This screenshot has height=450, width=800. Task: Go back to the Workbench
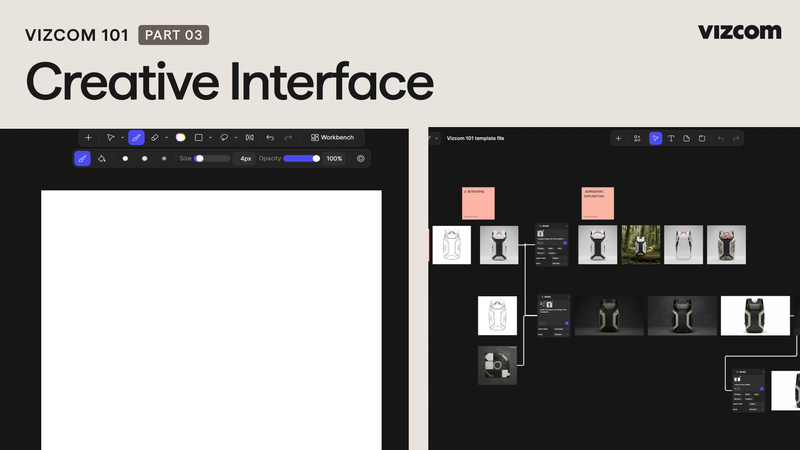coord(332,138)
